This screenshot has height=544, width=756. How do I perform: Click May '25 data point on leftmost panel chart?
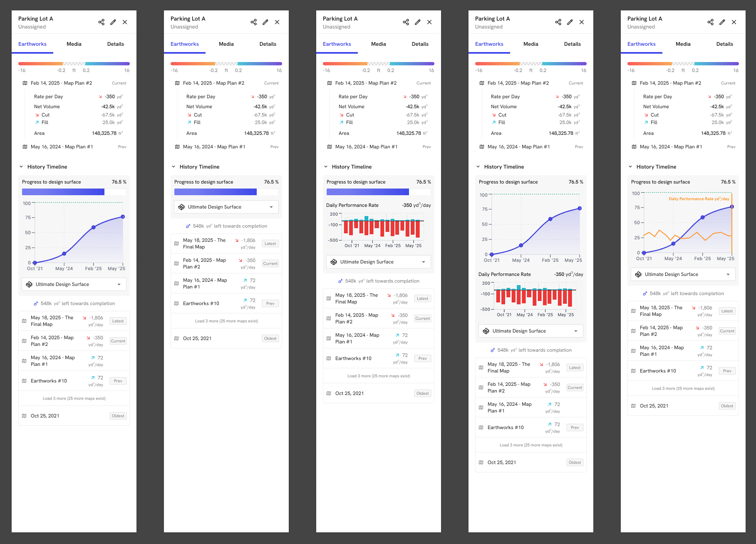(x=123, y=217)
